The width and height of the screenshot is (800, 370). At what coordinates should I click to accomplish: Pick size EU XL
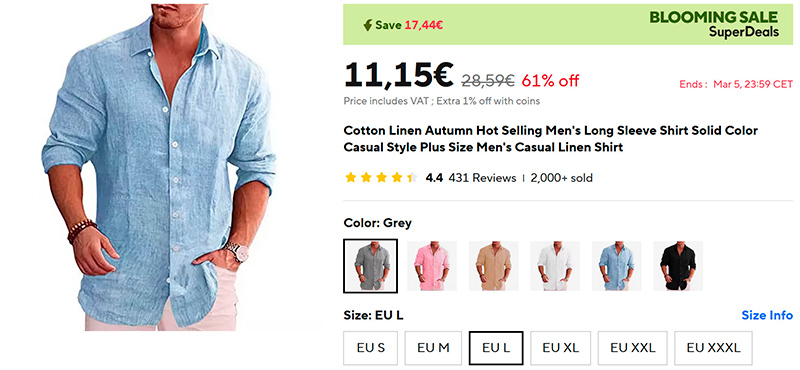point(561,348)
